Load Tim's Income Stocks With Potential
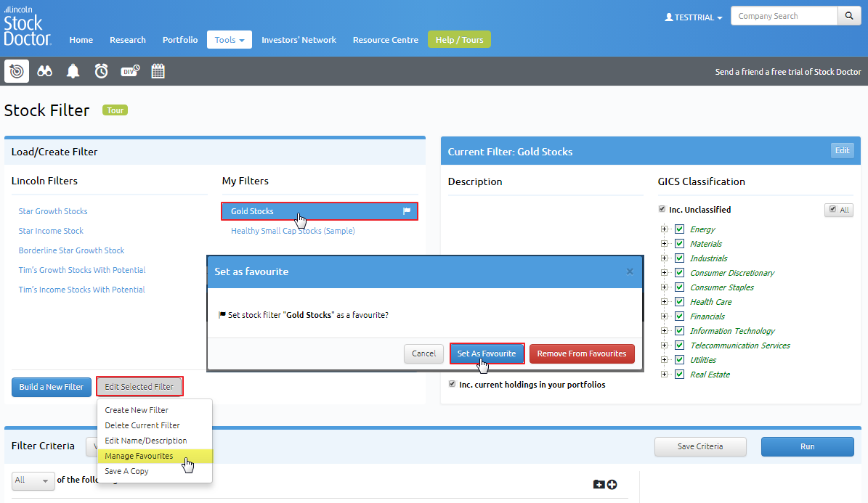The height and width of the screenshot is (503, 868). pos(82,290)
